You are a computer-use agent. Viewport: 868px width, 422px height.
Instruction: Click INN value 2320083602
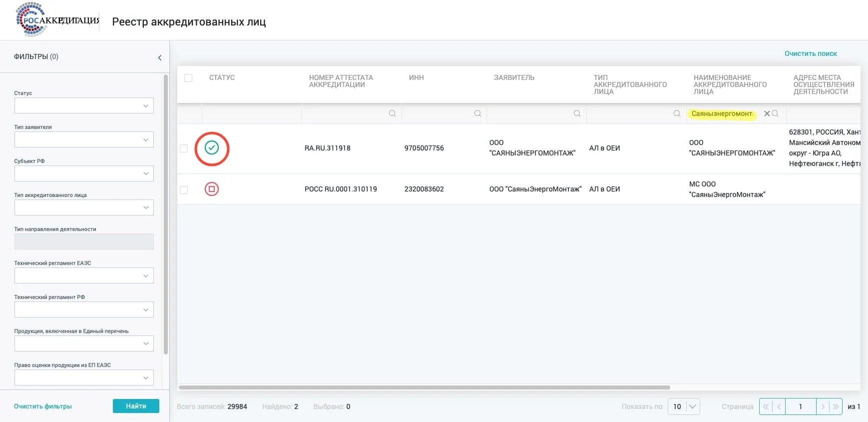[x=424, y=189]
